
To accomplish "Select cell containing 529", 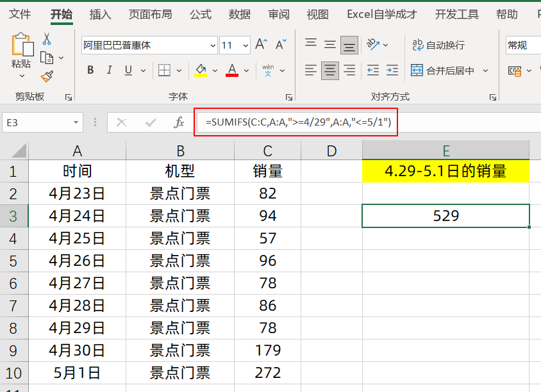I will tap(445, 216).
